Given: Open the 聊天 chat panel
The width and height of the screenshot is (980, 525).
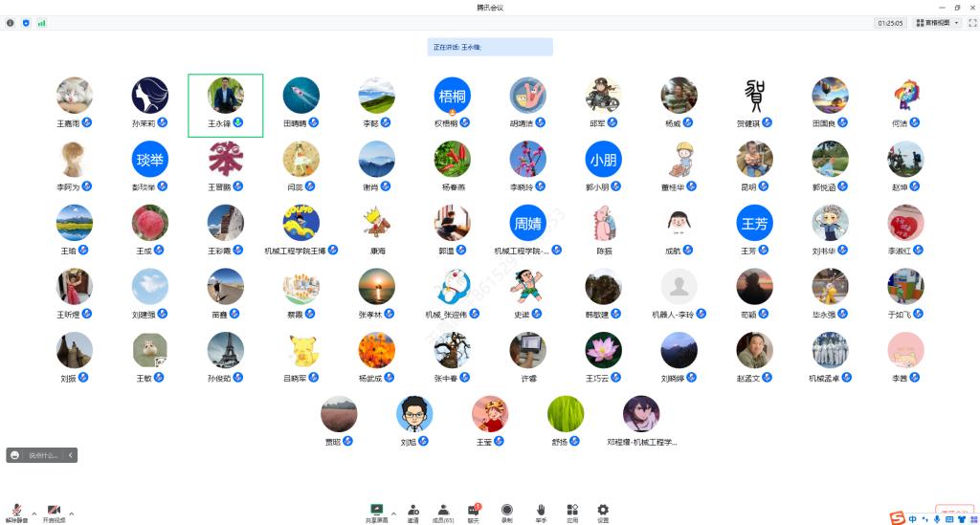Looking at the screenshot, I should point(474,513).
